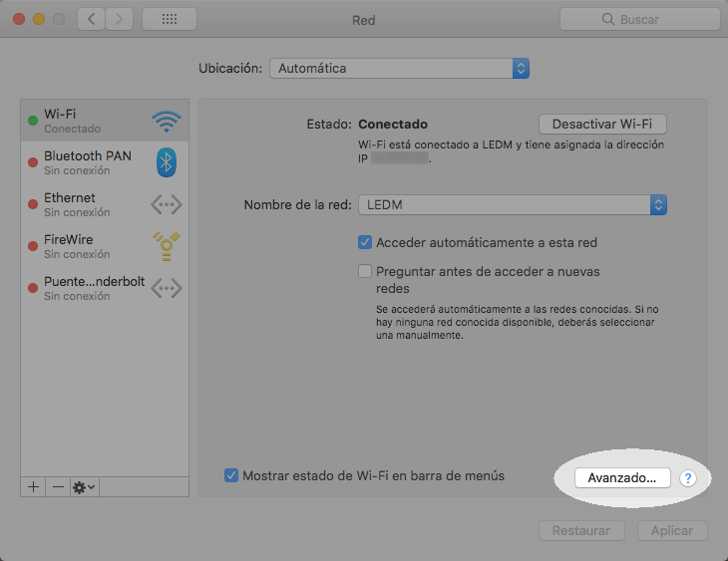Add a new service with the plus button
The height and width of the screenshot is (561, 728).
coord(33,486)
